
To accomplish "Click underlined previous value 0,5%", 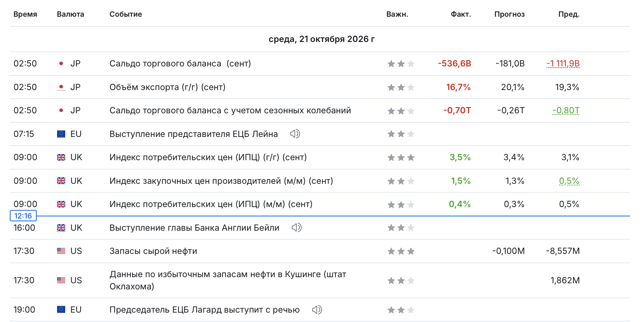I will click(x=569, y=181).
